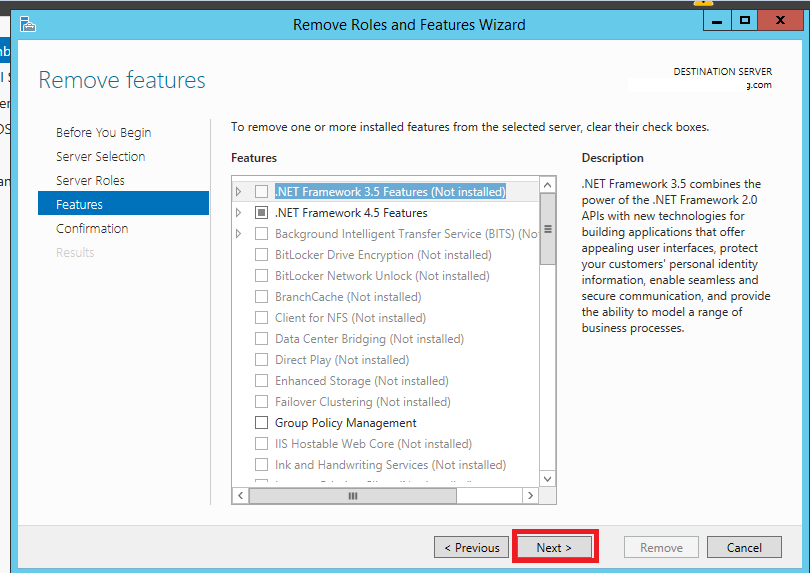Maximize the wizard window
Viewport: 810px width, 573px height.
tap(744, 21)
